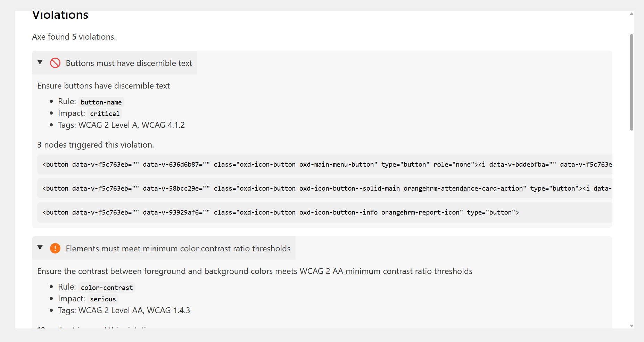Click the WCAG 1.4.3 tag text
The image size is (644, 342).
coord(169,310)
